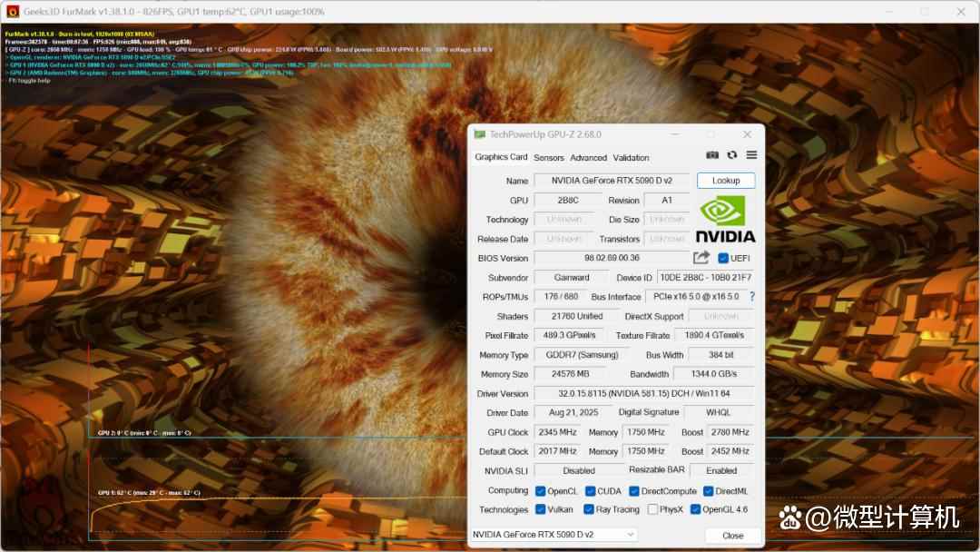Screen dimensions: 980x552
Task: Close the FurMark window
Action: point(961,12)
